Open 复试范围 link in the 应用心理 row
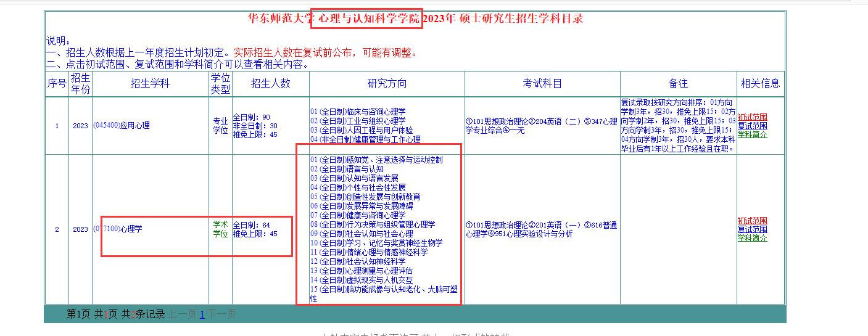This screenshot has height=336, width=868. pyautogui.click(x=752, y=126)
